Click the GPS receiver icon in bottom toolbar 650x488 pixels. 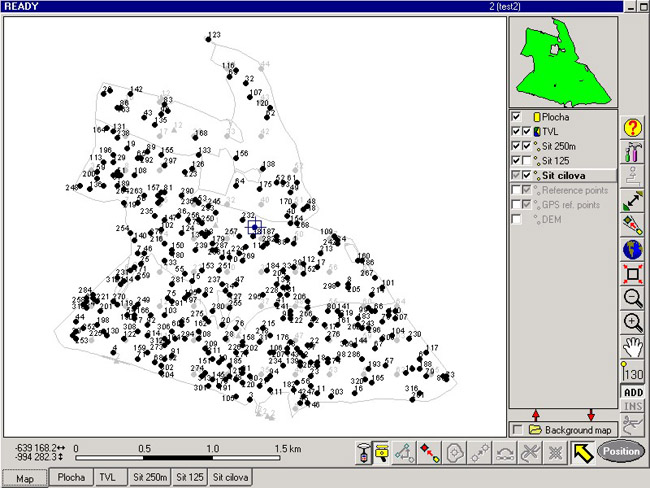(366, 453)
